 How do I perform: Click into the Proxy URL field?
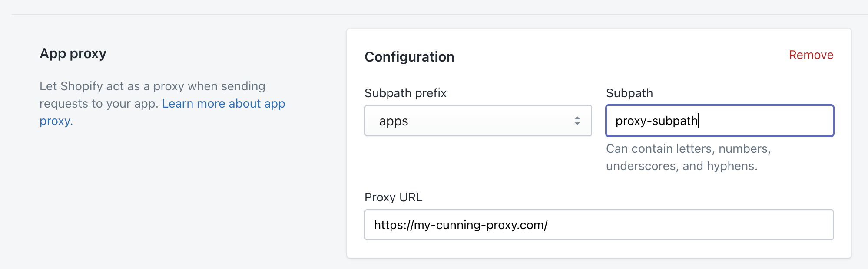(x=599, y=225)
